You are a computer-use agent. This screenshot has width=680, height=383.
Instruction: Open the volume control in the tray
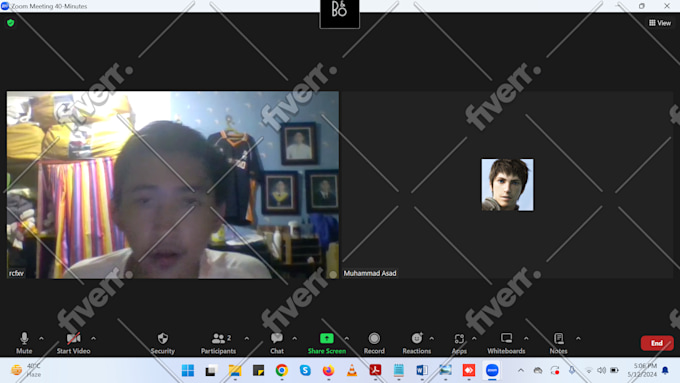(602, 370)
